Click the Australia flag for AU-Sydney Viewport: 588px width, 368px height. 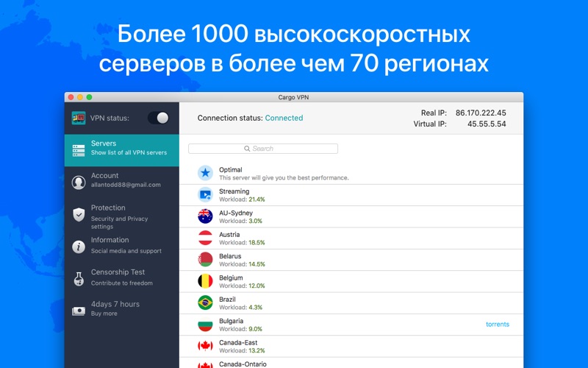click(205, 216)
